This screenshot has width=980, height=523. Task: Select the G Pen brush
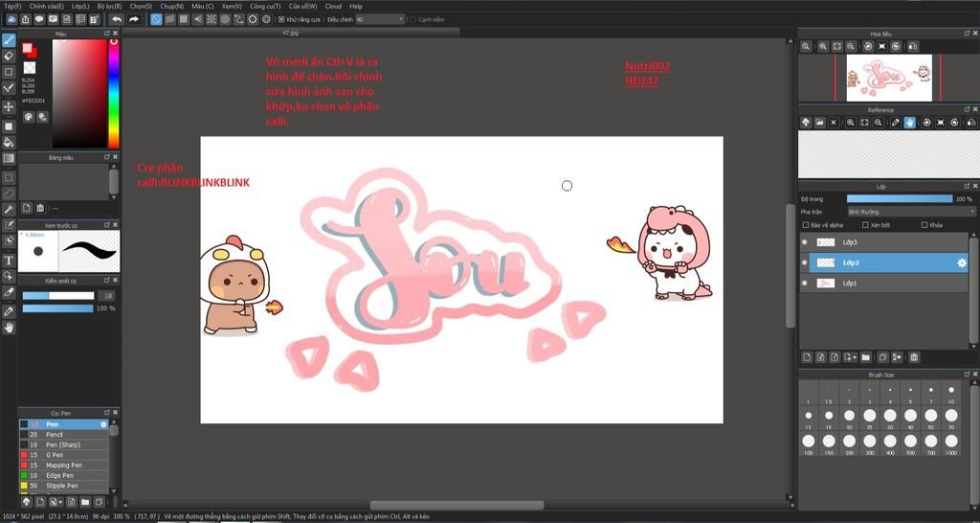(64, 455)
